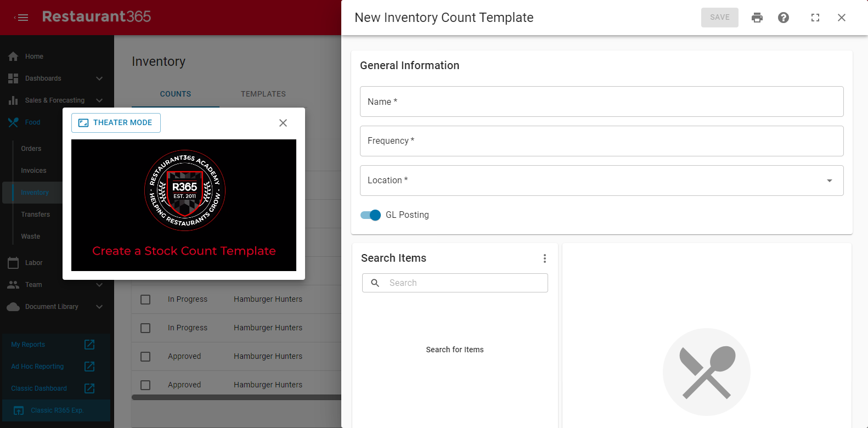Expand the Team menu chevron

click(99, 285)
